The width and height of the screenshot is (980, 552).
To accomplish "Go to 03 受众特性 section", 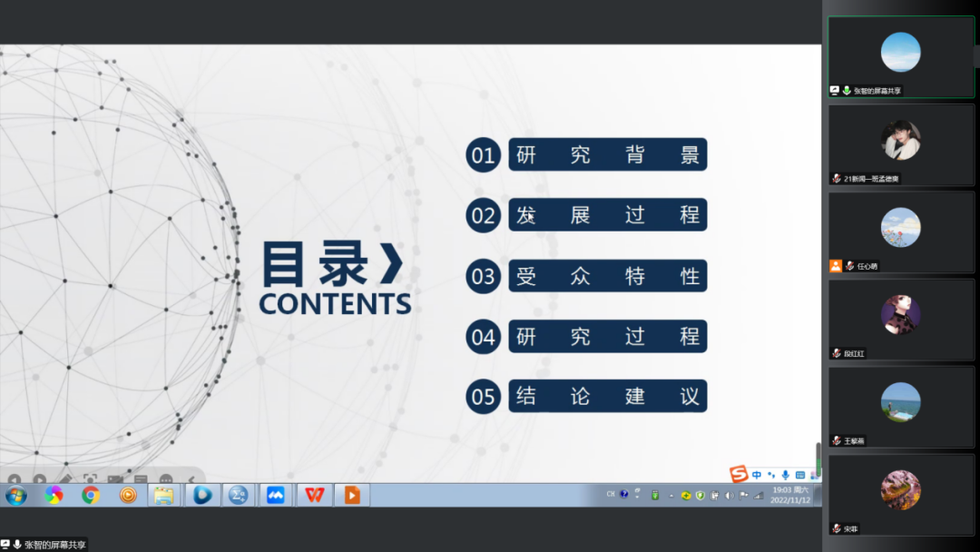I will [x=607, y=276].
